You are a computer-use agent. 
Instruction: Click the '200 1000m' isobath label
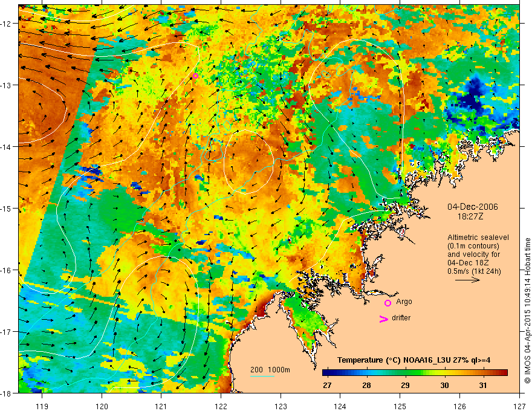tap(270, 370)
